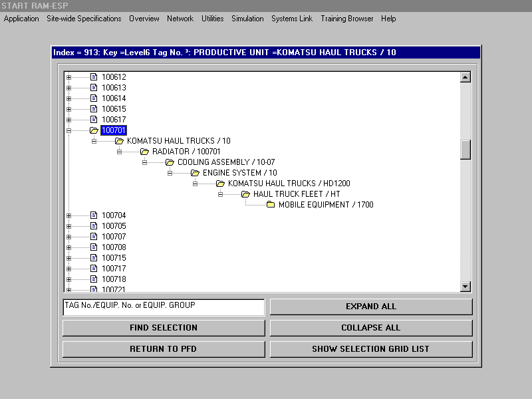
Task: Collapse the RADIATOR / 100701 branch
Action: click(x=120, y=152)
